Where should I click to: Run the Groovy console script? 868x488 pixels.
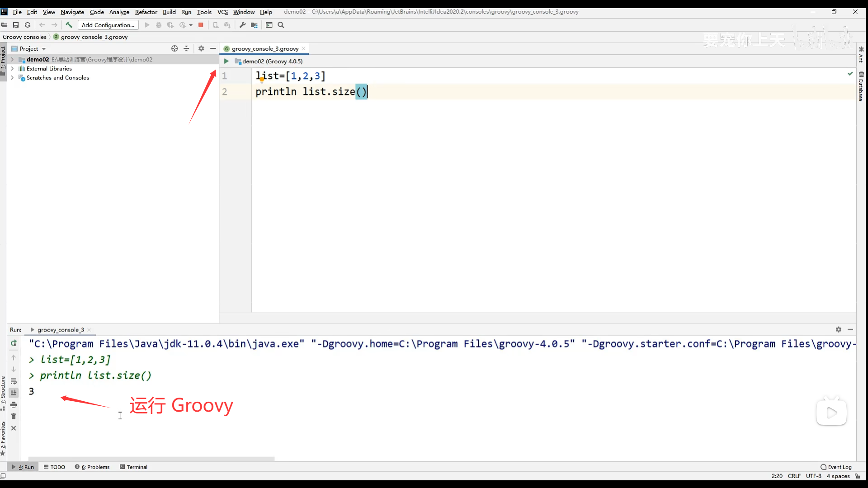226,61
